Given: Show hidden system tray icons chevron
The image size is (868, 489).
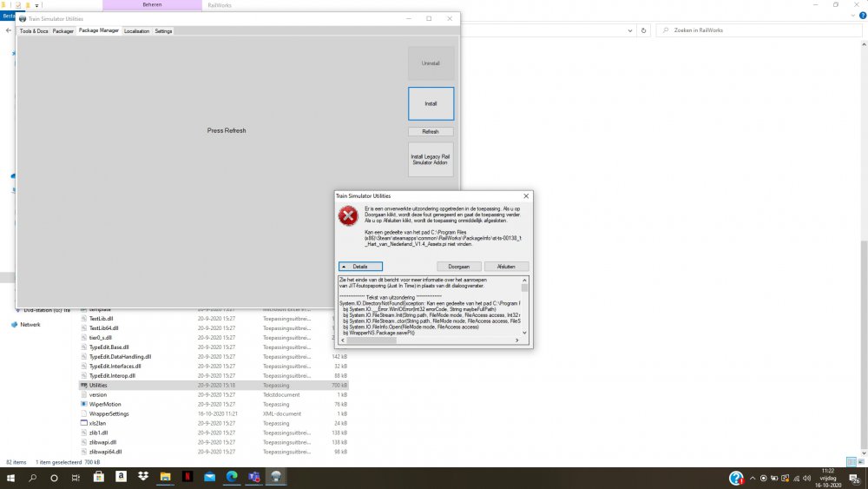Looking at the screenshot, I should pos(753,478).
